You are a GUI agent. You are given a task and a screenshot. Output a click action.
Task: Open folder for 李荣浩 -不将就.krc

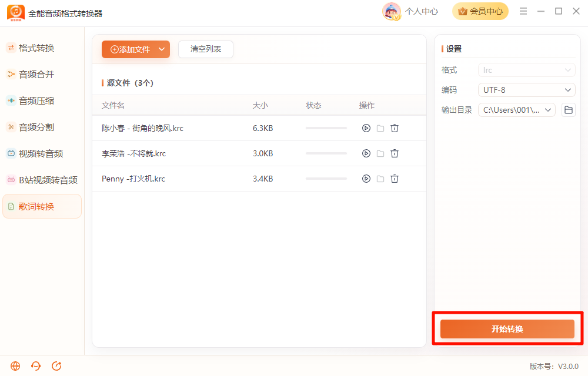point(380,153)
